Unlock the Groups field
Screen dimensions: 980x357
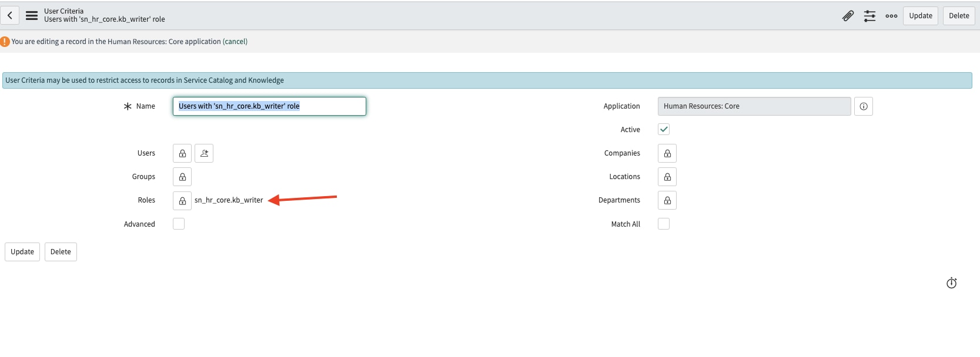(182, 177)
